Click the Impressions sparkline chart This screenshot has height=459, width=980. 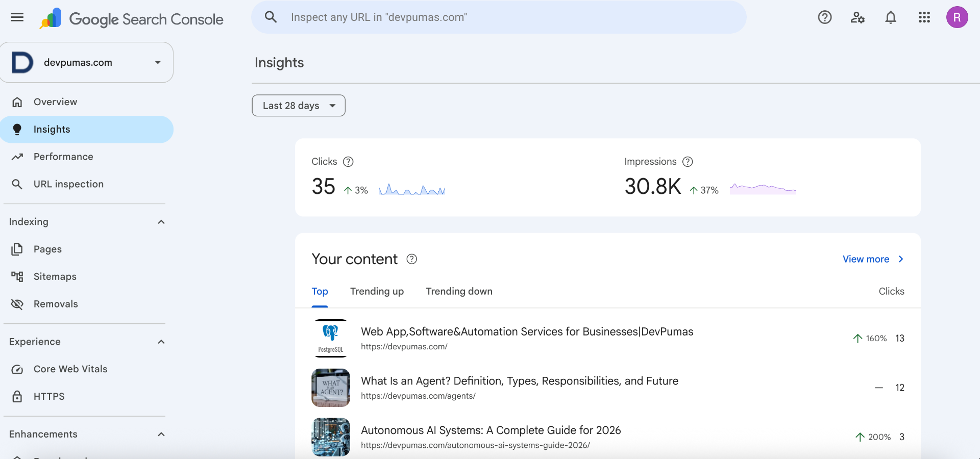763,189
